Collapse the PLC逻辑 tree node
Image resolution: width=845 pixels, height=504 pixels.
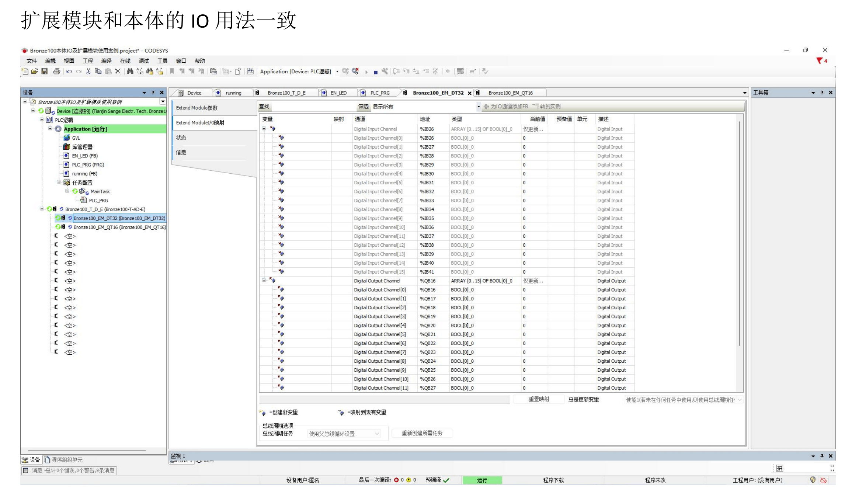42,120
